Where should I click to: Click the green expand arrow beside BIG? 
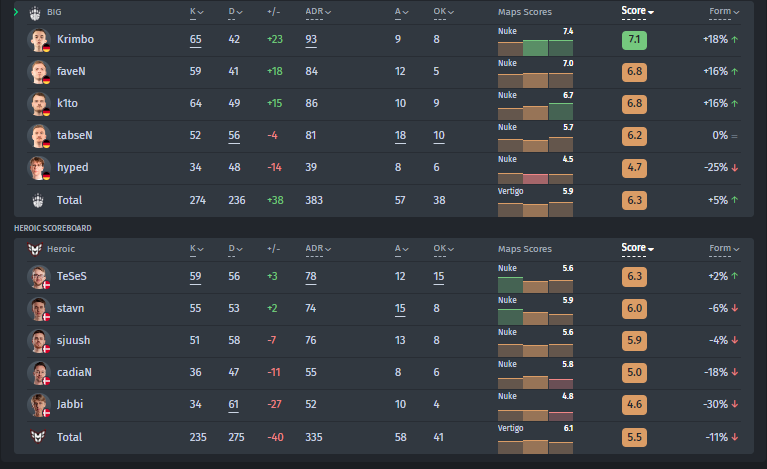[16, 12]
